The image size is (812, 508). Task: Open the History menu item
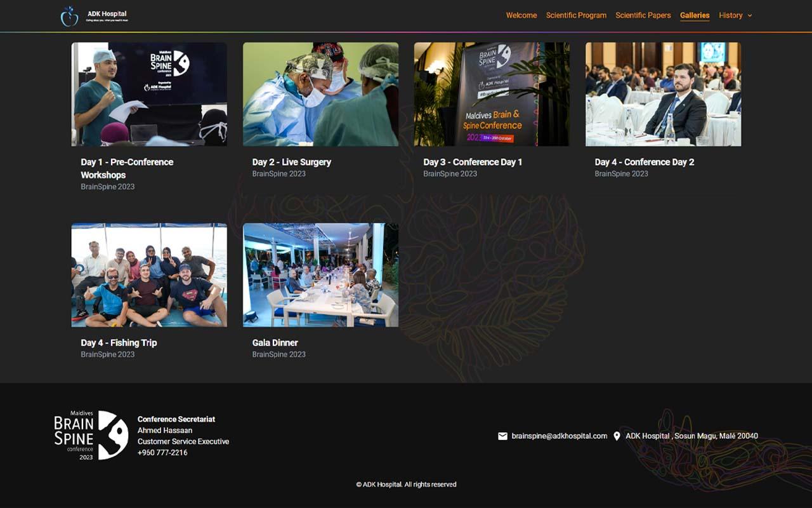pos(731,15)
